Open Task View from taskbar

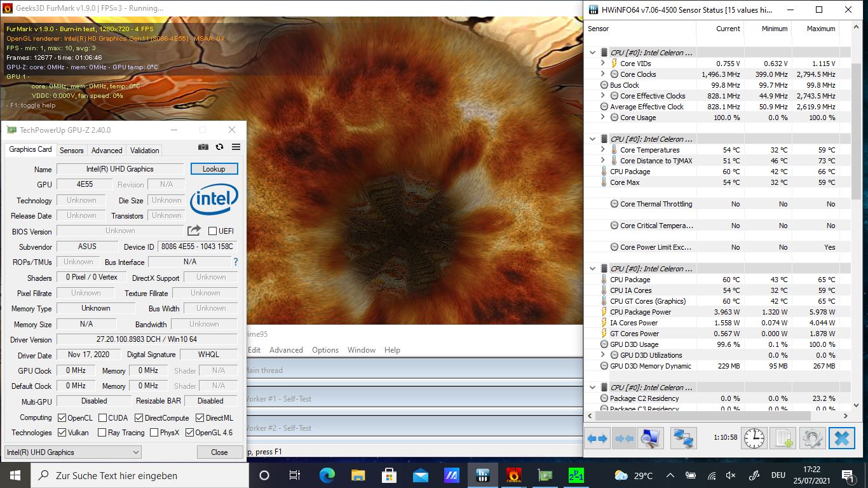click(x=295, y=475)
